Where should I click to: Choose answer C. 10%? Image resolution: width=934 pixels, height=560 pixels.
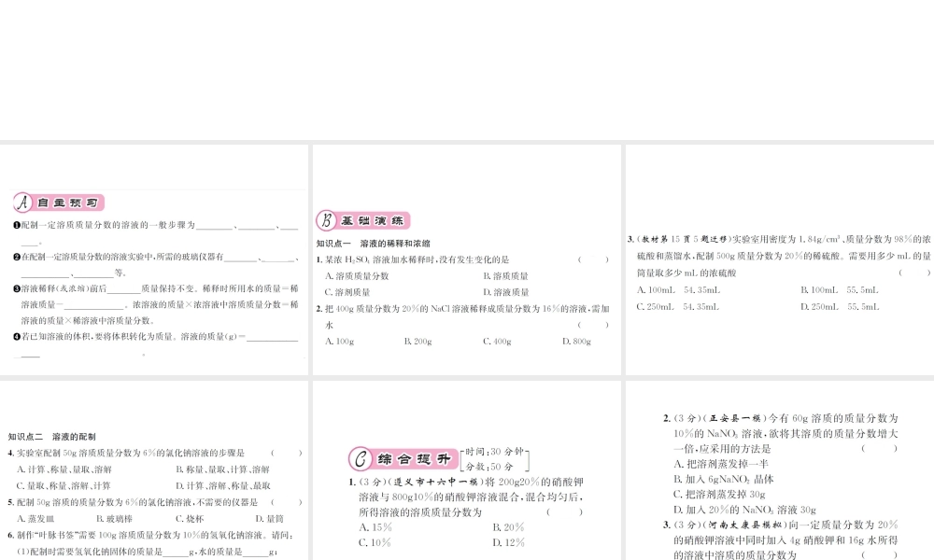tap(375, 543)
